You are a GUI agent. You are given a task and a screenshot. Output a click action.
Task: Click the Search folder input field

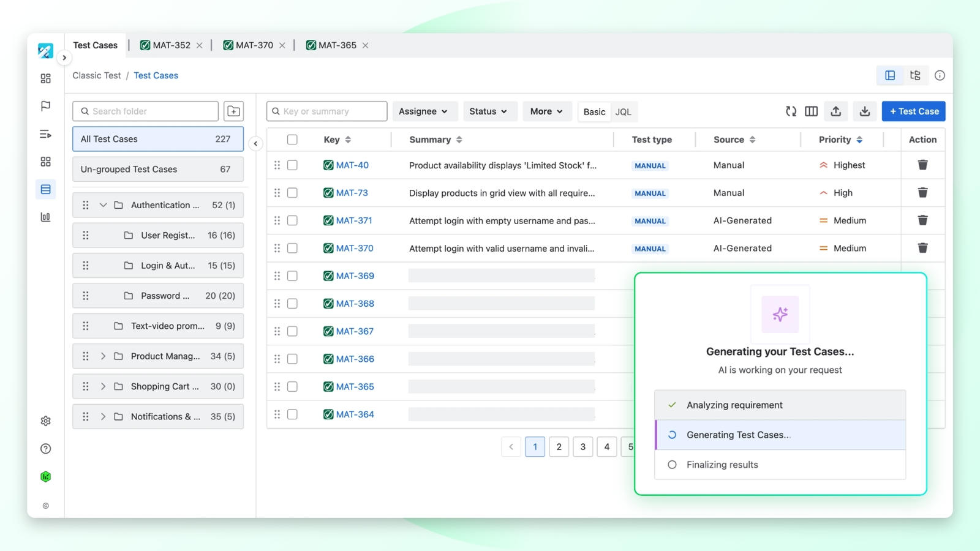[146, 111]
